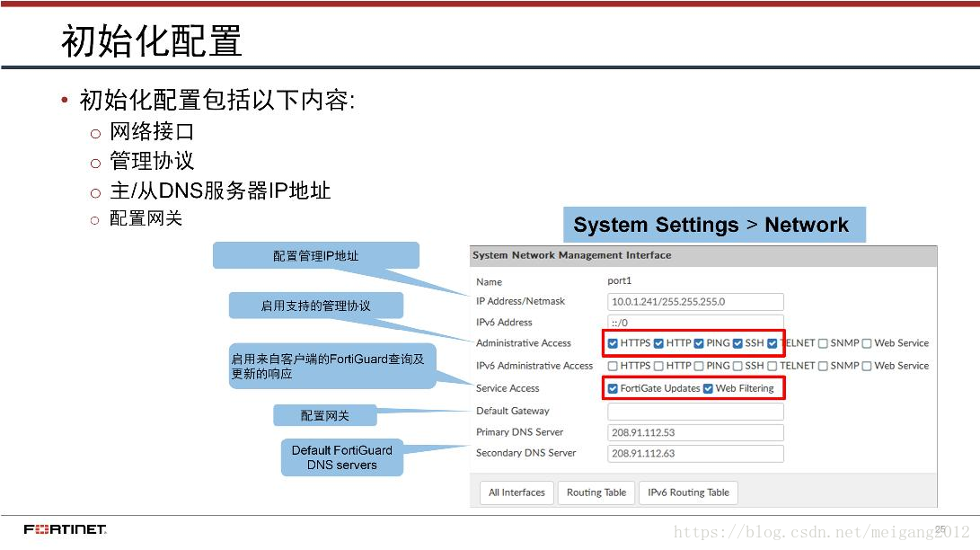Viewport: 980px width, 550px height.
Task: Click the IP Address/Netmask field
Action: pos(695,302)
